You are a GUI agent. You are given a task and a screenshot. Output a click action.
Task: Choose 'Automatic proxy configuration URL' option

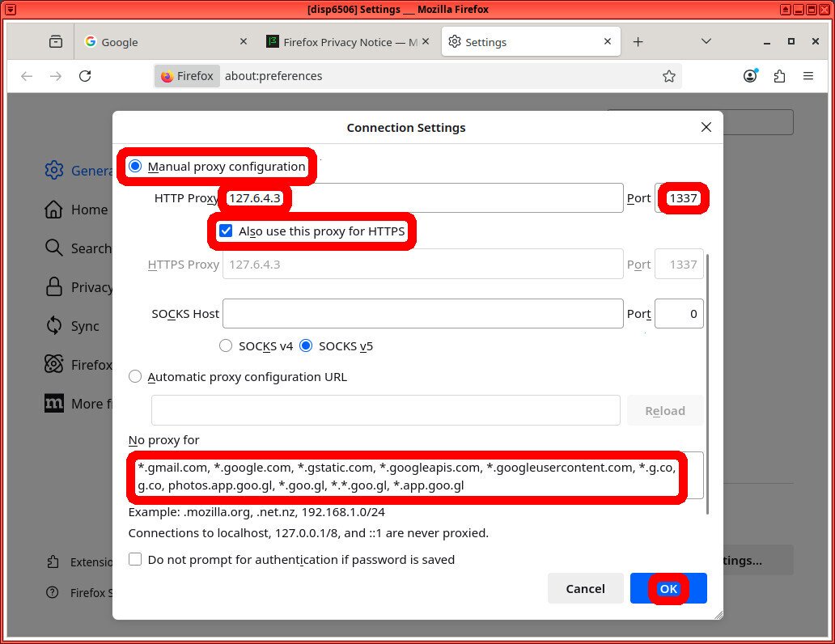(x=135, y=375)
